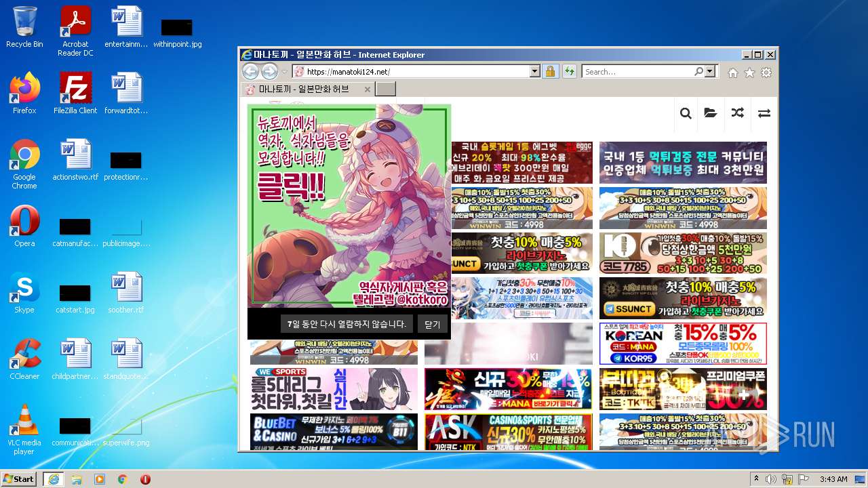Click Internet Explorer Back button

(x=250, y=71)
